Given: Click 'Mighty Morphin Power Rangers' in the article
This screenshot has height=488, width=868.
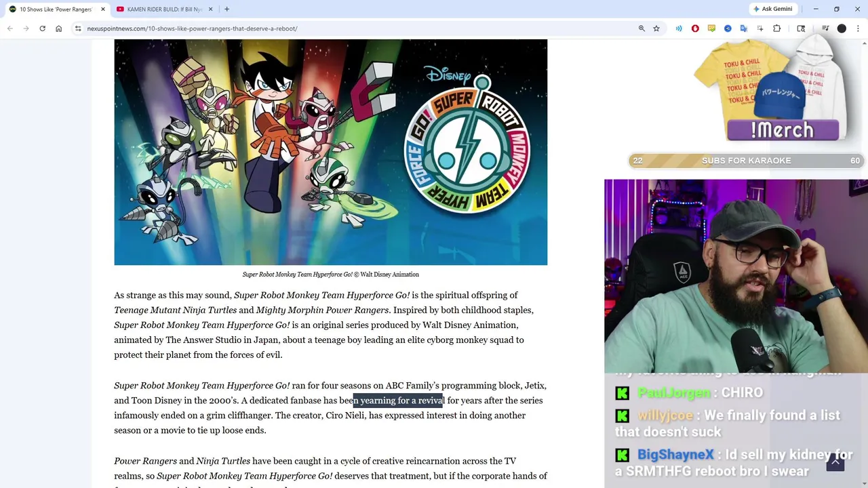Looking at the screenshot, I should pos(322,310).
